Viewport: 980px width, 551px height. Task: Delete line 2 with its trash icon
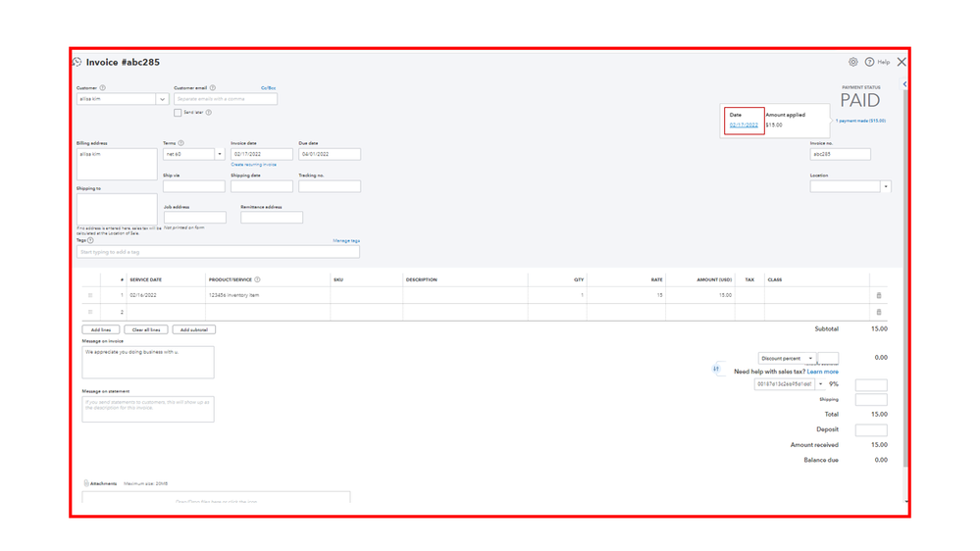[x=879, y=312]
